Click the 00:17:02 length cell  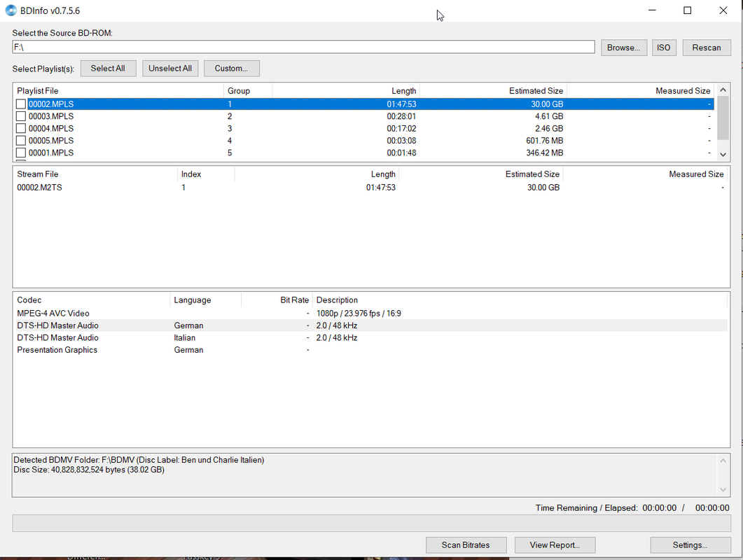click(x=401, y=128)
